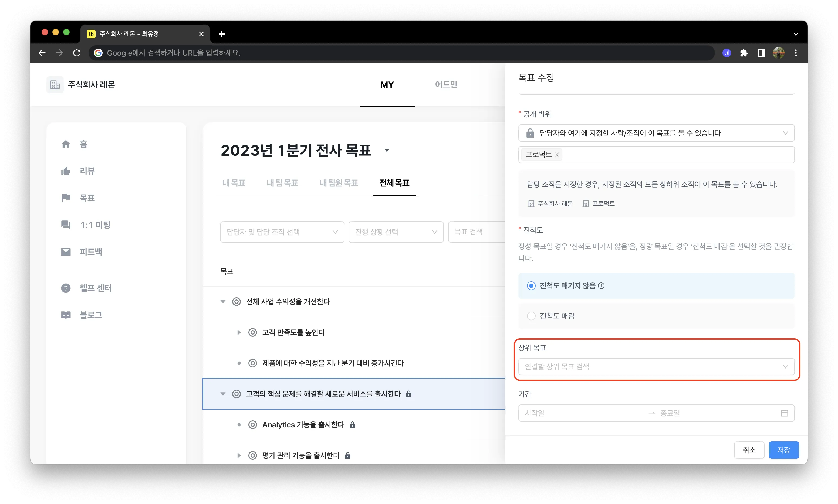Open the 헬프 센터 question mark icon
The image size is (838, 504).
point(66,288)
